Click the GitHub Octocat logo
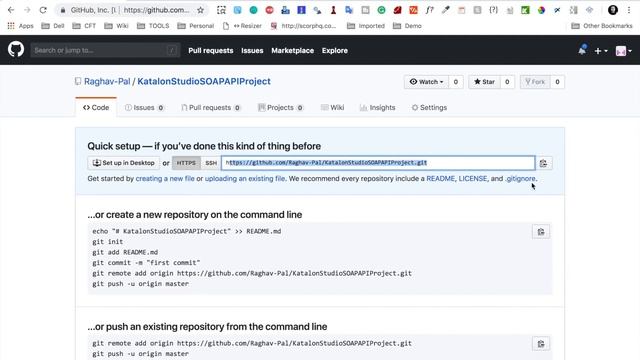 16,50
